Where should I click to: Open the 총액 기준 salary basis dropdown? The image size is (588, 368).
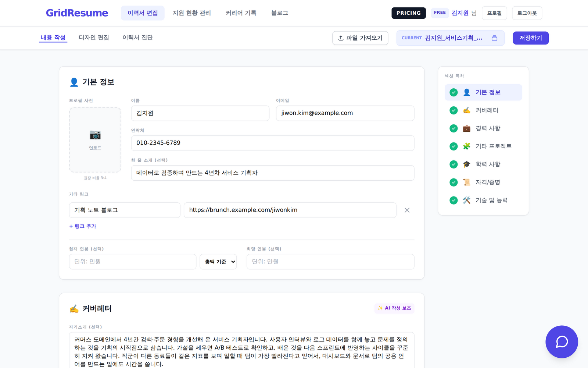point(218,262)
